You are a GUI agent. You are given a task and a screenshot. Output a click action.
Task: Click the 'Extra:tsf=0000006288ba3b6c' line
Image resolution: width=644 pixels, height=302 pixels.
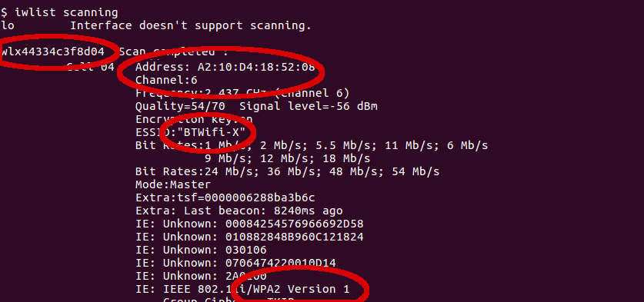pos(225,197)
